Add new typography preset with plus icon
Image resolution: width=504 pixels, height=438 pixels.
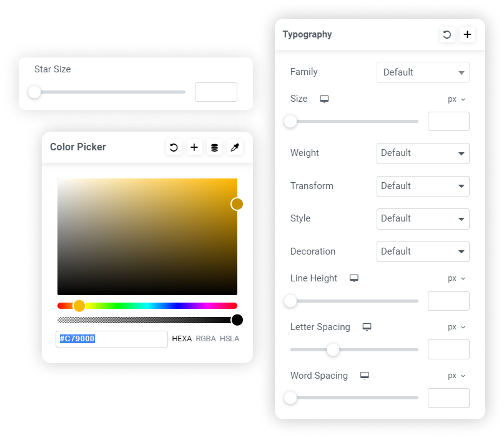[467, 34]
